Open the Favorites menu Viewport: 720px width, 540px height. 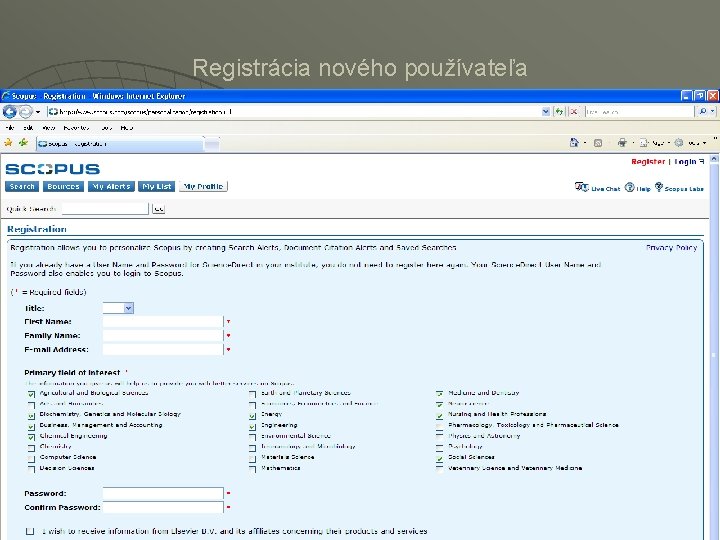click(x=76, y=128)
